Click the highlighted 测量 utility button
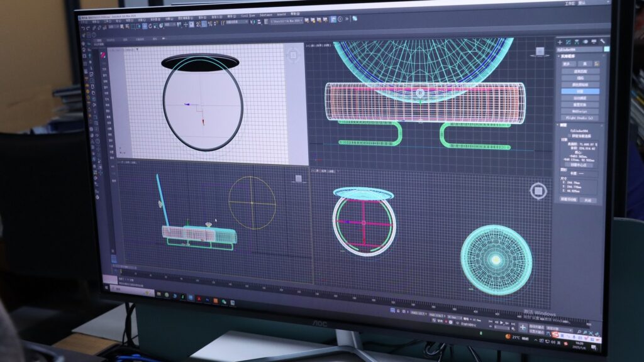The height and width of the screenshot is (362, 644). pos(580,91)
